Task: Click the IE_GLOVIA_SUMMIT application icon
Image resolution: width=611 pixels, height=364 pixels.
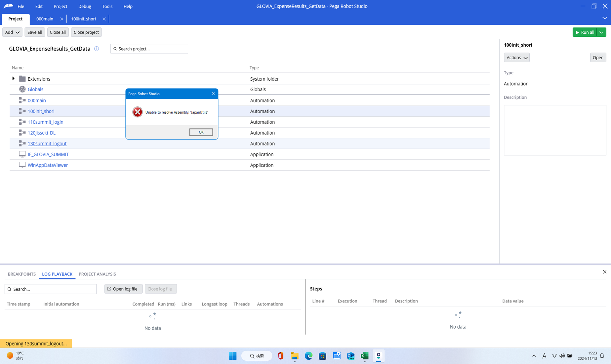Action: pyautogui.click(x=22, y=154)
